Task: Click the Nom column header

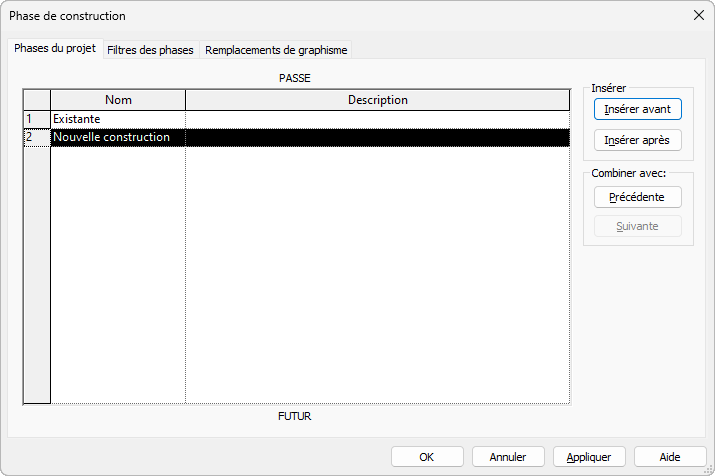Action: tap(118, 100)
